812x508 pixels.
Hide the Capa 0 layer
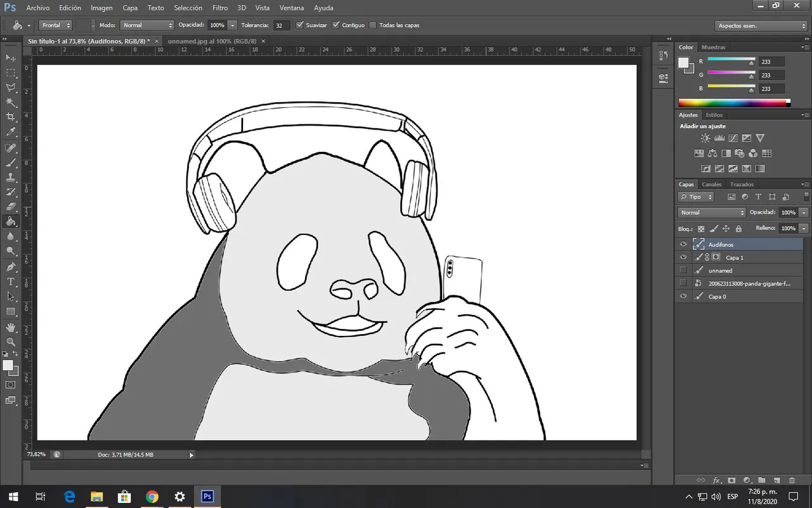(683, 297)
